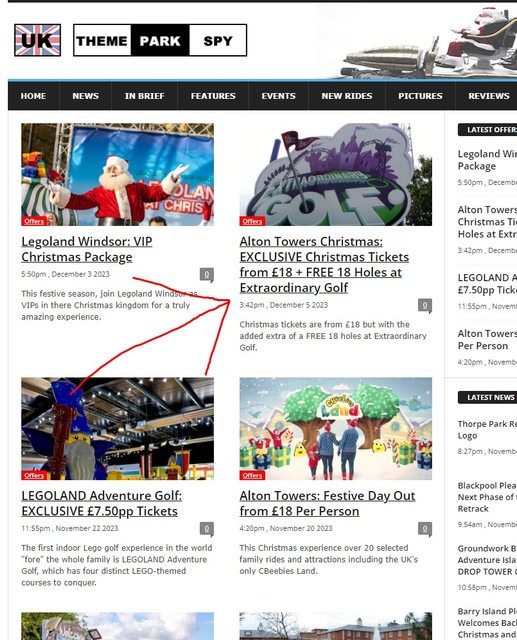Open the NEWS menu item
517x640 pixels.
tap(86, 96)
